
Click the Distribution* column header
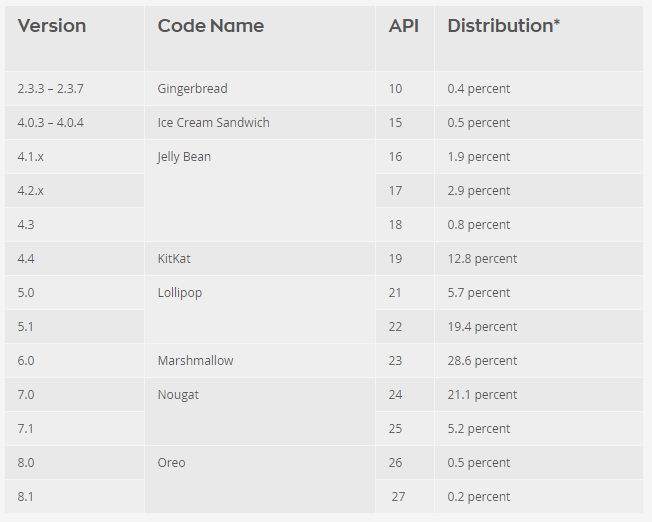539,38
